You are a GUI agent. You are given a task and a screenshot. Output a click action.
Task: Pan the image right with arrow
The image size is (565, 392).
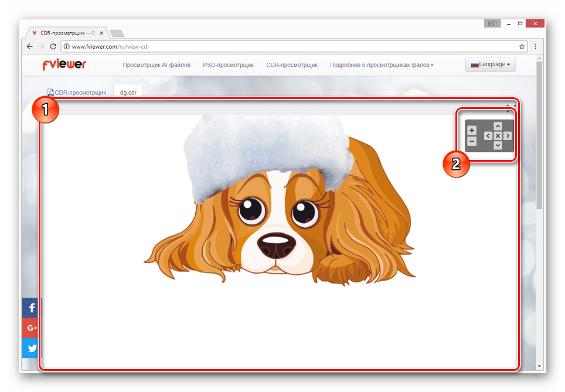pos(508,136)
